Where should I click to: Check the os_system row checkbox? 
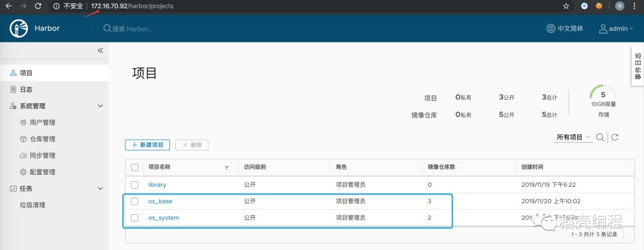[135, 218]
